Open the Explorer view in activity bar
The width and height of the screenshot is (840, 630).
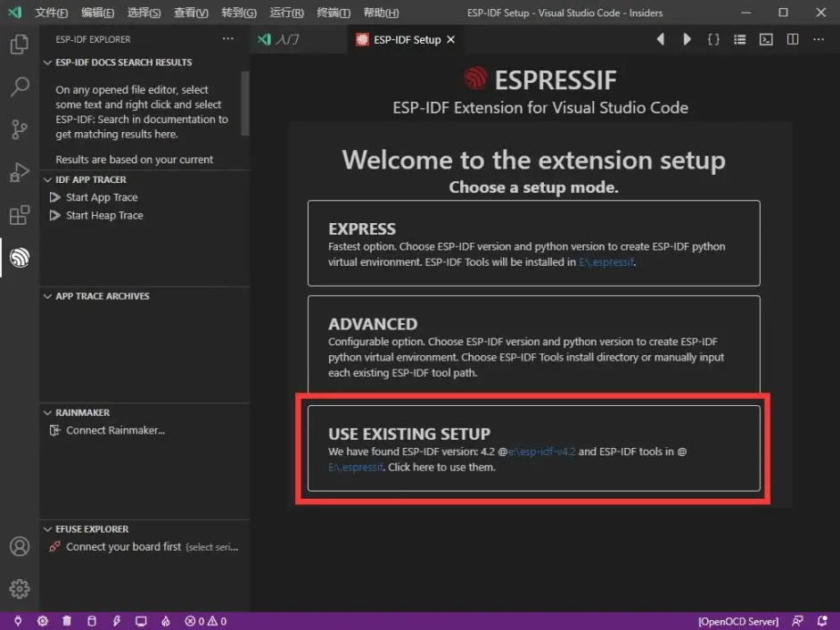coord(20,44)
